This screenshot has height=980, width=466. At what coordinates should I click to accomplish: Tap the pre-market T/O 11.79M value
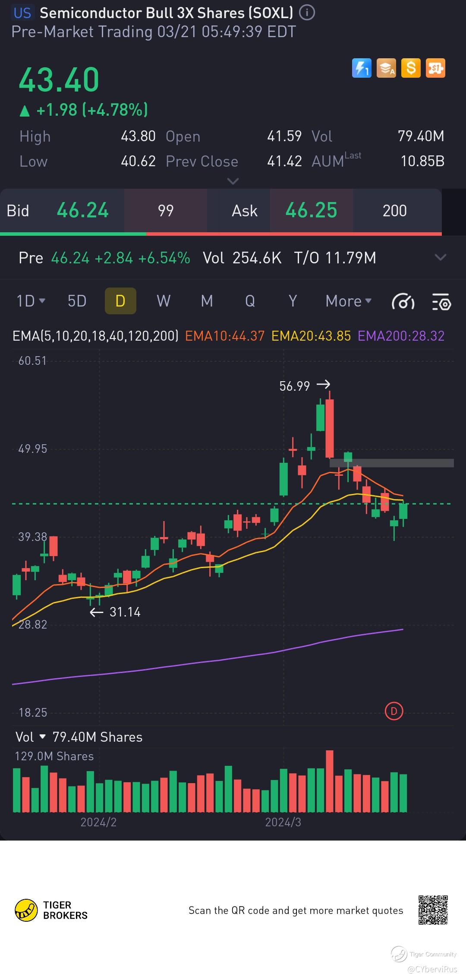click(x=335, y=258)
